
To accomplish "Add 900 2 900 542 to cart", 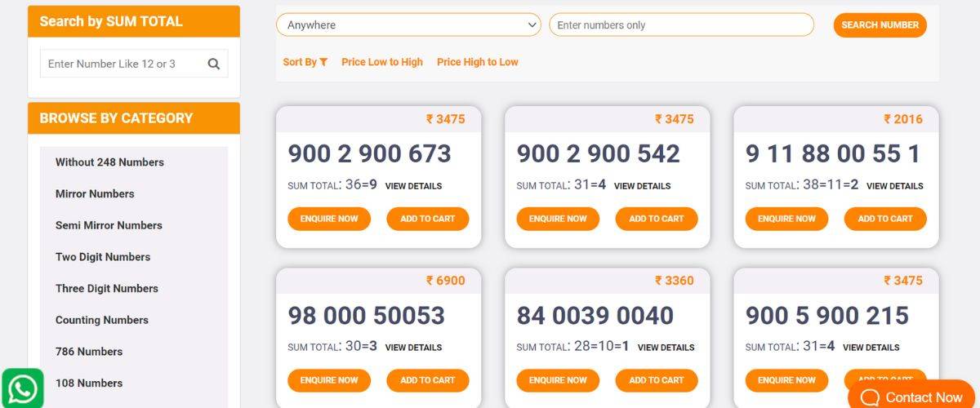I will [656, 219].
